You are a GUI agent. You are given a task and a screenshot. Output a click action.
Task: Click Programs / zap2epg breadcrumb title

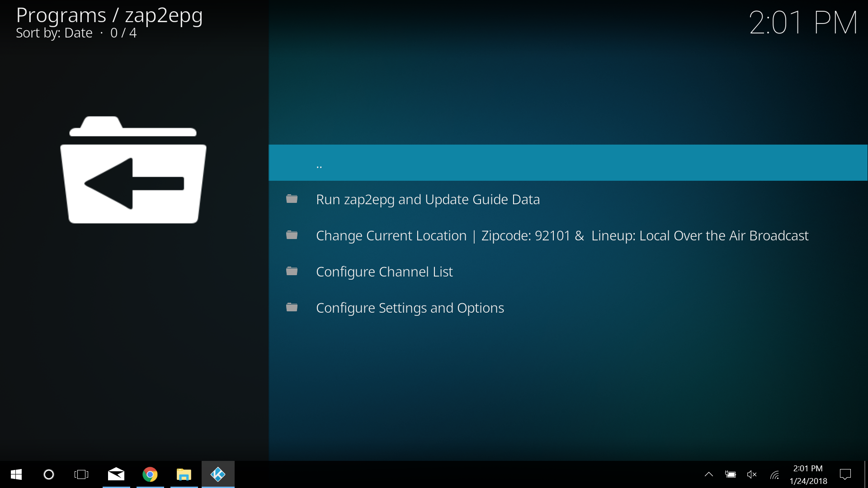point(109,15)
